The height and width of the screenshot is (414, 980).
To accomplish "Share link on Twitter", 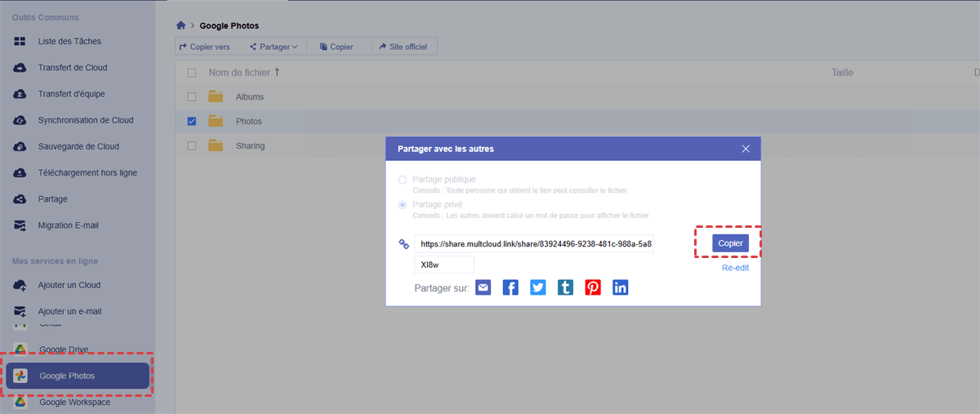I will [x=537, y=287].
